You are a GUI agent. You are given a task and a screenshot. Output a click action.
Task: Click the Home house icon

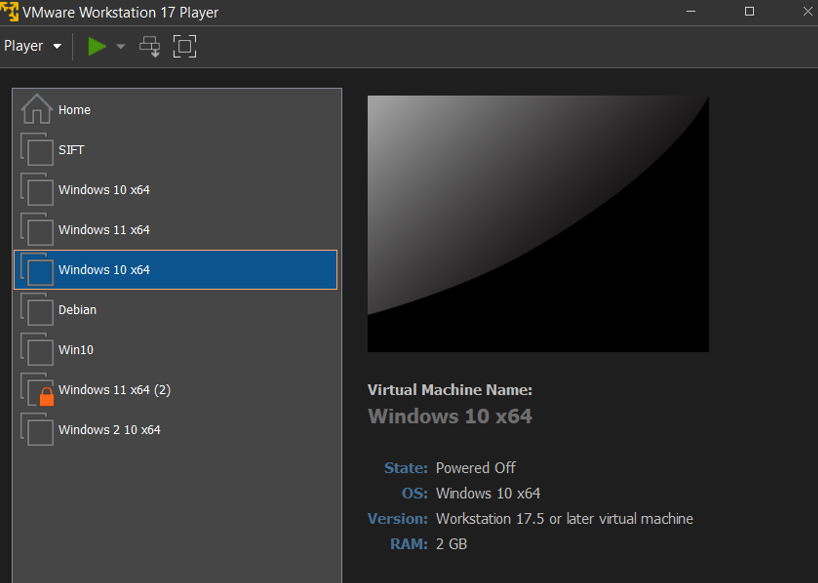37,109
